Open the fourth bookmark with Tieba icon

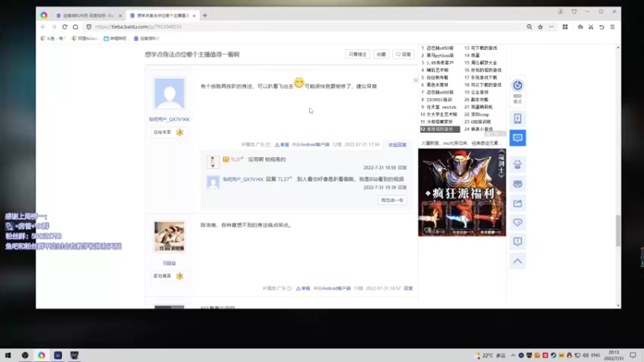click(147, 38)
